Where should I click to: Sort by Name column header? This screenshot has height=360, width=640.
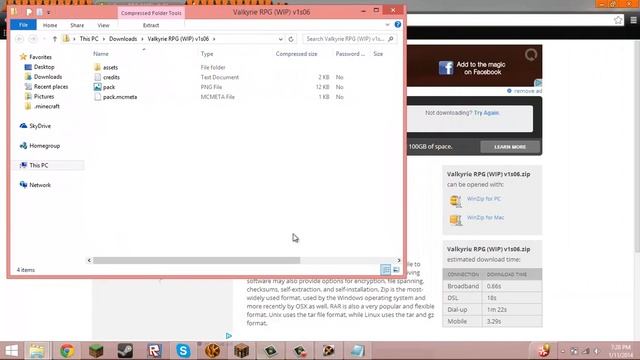(100, 54)
